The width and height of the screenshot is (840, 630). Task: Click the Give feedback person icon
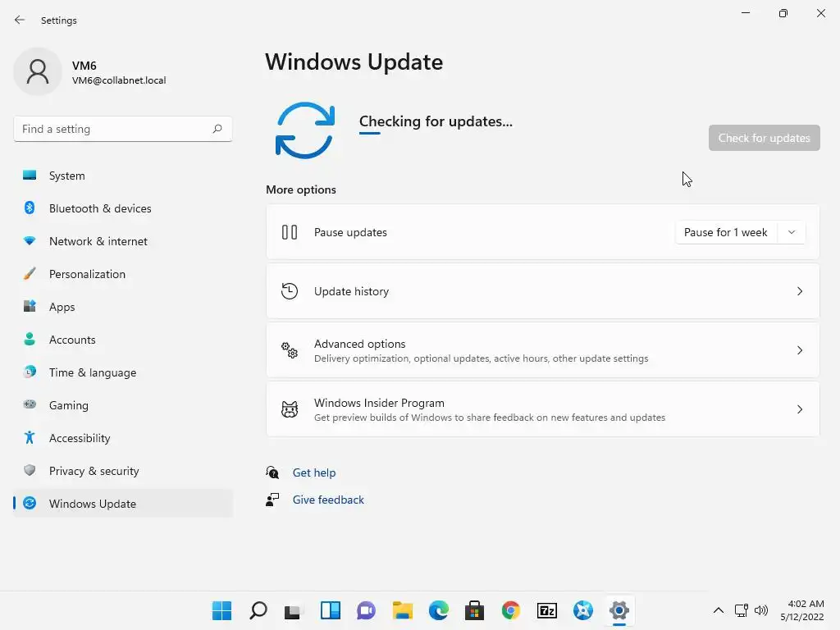coord(272,500)
